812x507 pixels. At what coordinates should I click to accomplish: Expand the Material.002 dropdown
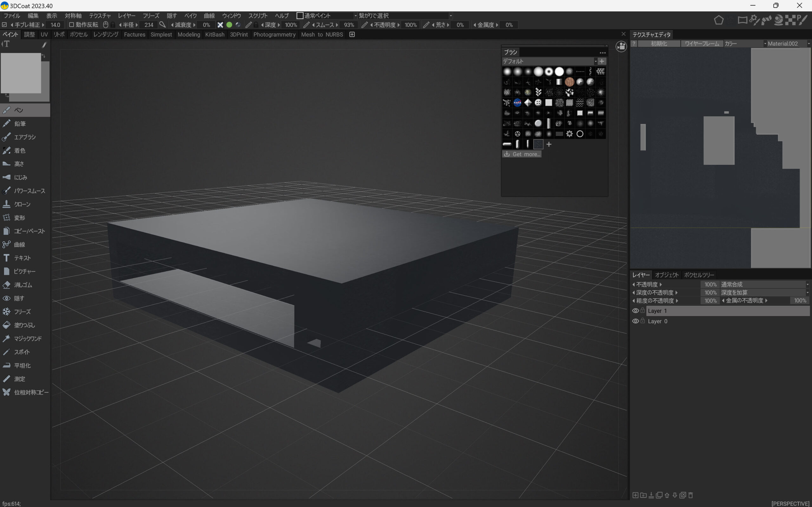coord(787,44)
